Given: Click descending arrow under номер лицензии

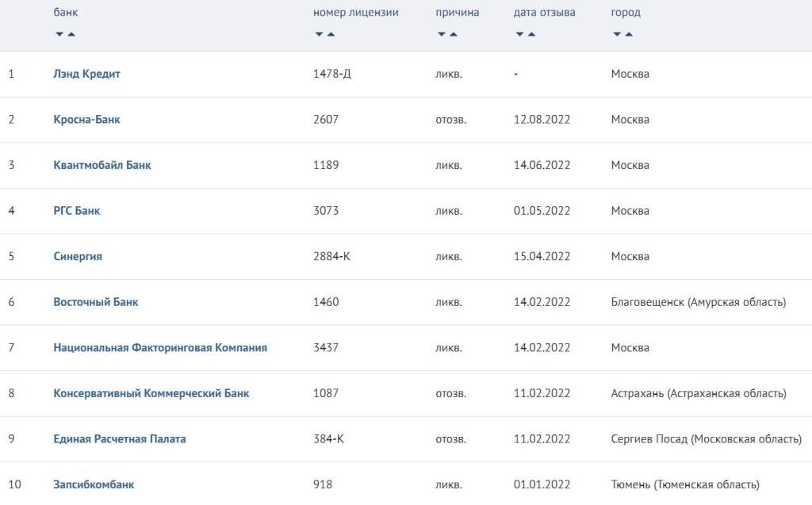Looking at the screenshot, I should pyautogui.click(x=319, y=34).
